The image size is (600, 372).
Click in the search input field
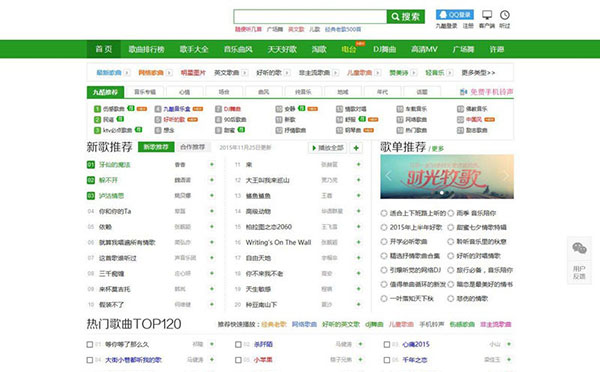pos(310,16)
